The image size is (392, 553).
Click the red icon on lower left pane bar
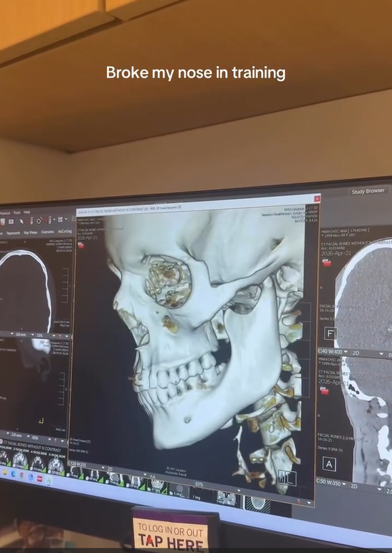55,441
